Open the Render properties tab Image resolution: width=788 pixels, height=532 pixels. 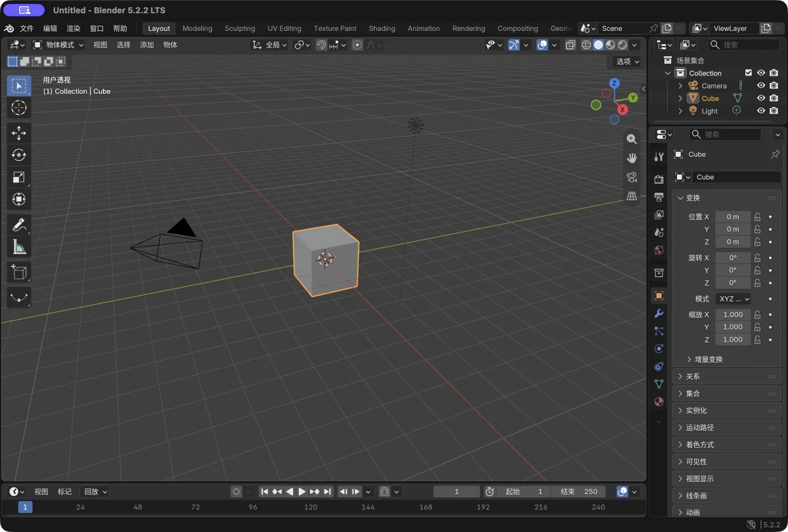click(659, 179)
